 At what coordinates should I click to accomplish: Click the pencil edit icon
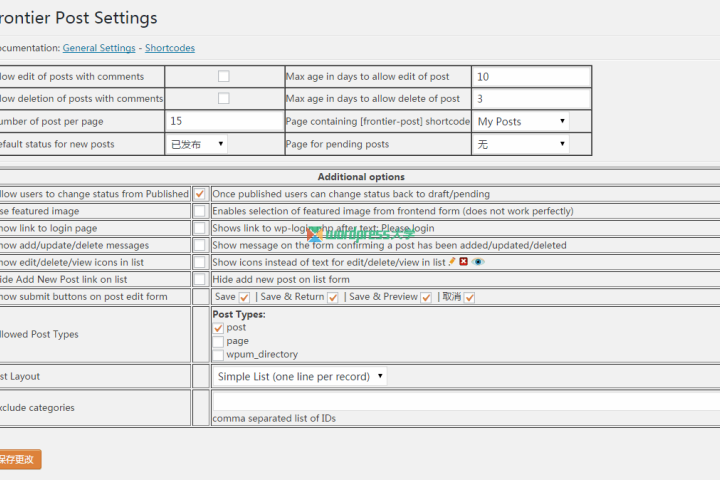coord(452,262)
